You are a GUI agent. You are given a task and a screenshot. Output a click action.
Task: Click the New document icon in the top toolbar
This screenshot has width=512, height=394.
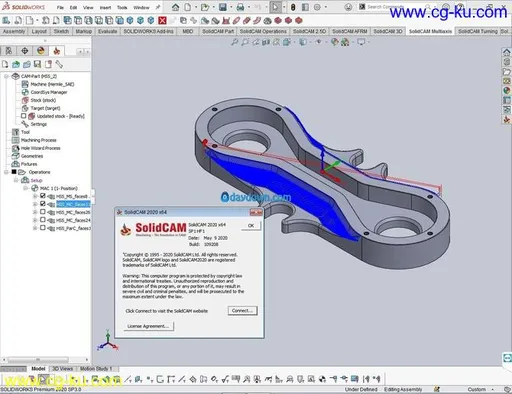click(x=188, y=7)
